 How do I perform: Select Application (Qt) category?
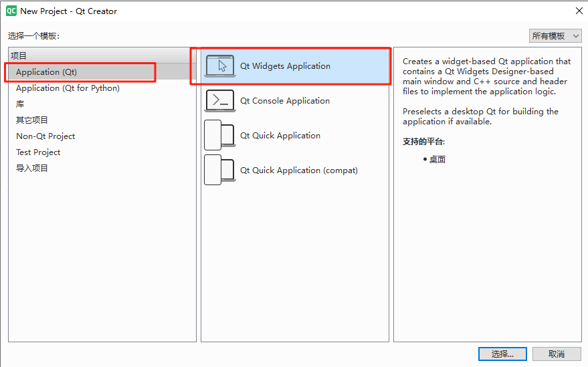point(100,72)
